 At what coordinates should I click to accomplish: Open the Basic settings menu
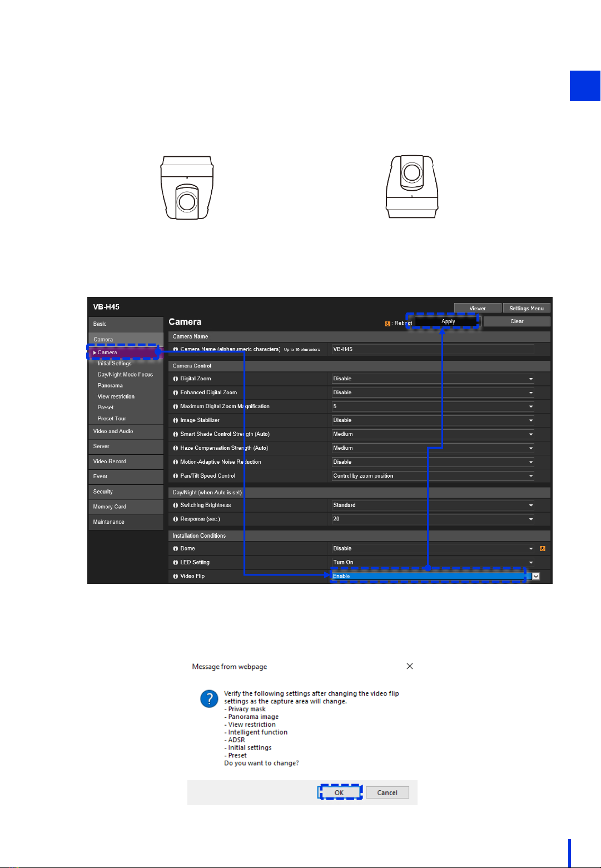pos(126,324)
